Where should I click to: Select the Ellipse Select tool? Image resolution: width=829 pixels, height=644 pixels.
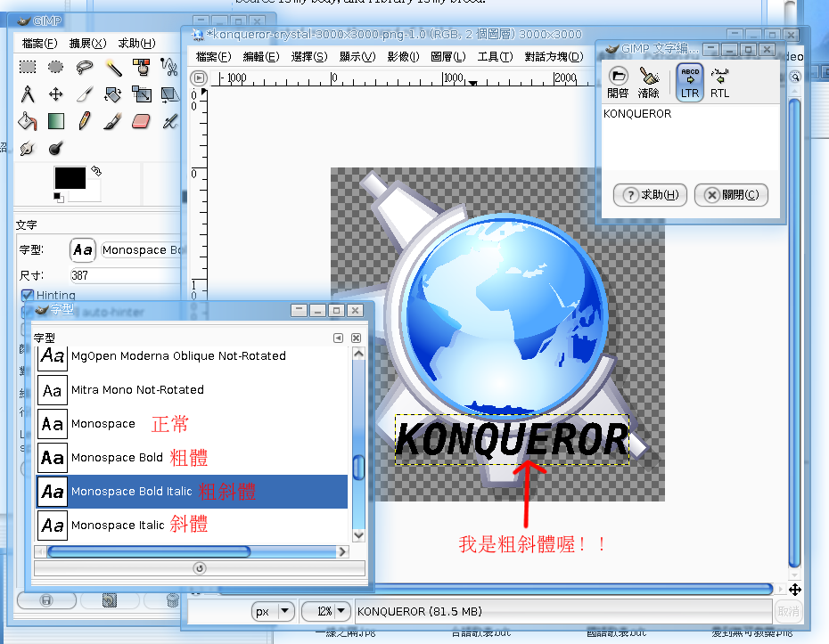pyautogui.click(x=55, y=67)
